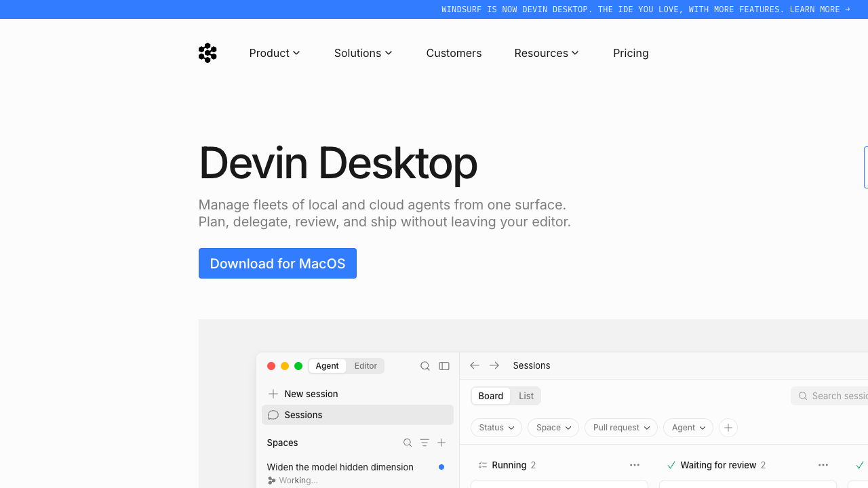868x488 pixels.
Task: Open the Space filter dropdown
Action: point(553,428)
